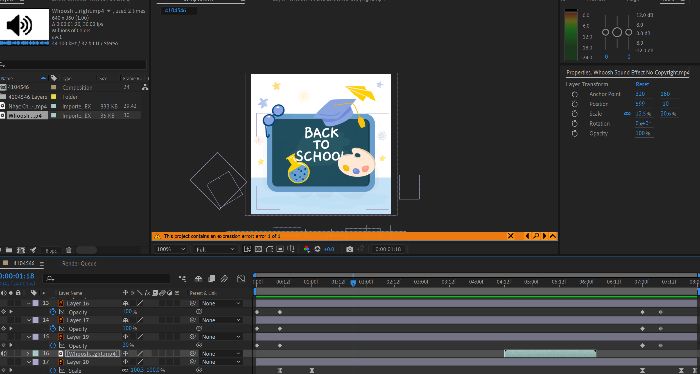The height and width of the screenshot is (374, 700).
Task: Toggle mask and shape path visibility
Action: click(269, 249)
